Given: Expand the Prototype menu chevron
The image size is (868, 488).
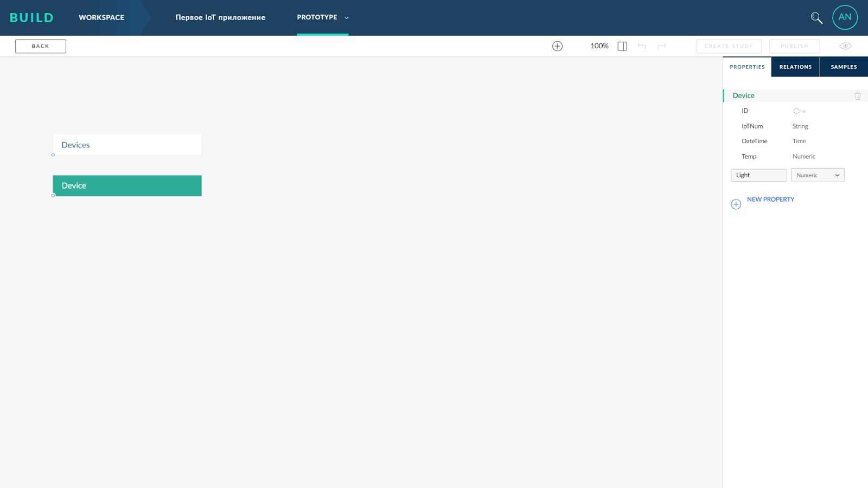Looking at the screenshot, I should pyautogui.click(x=346, y=17).
